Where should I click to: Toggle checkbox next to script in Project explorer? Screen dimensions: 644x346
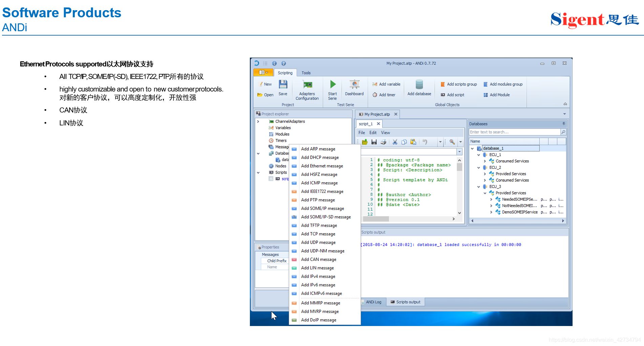coord(271,179)
